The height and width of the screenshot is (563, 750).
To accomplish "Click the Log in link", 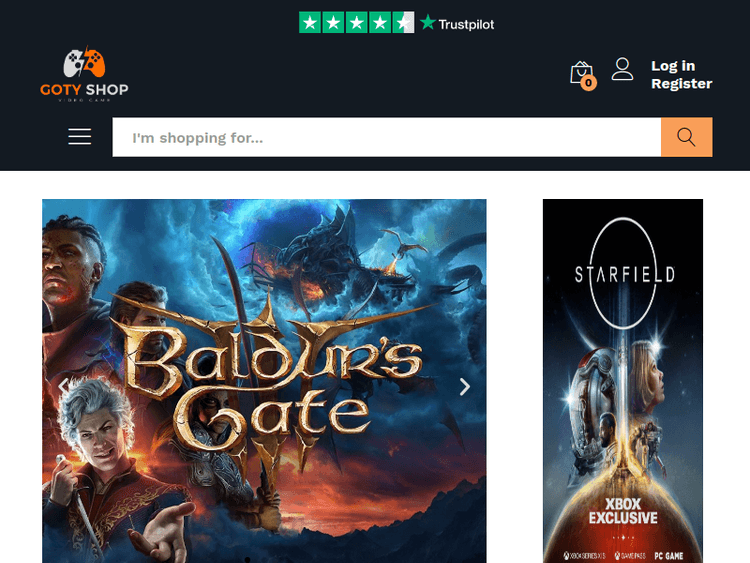I will point(672,66).
